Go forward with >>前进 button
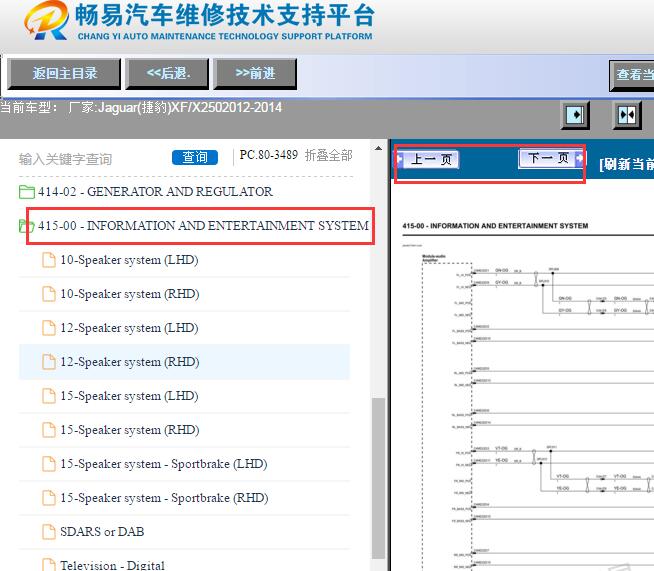Image resolution: width=654 pixels, height=571 pixels. click(255, 73)
